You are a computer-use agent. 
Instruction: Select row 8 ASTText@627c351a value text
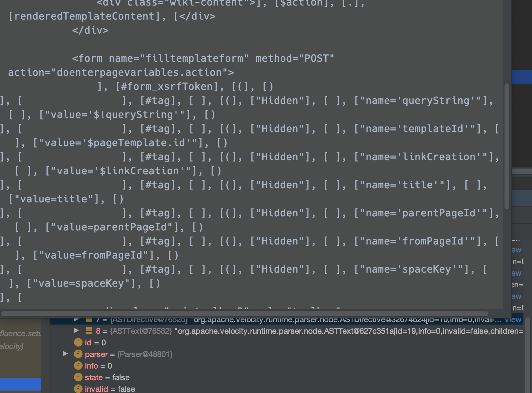tap(349, 331)
